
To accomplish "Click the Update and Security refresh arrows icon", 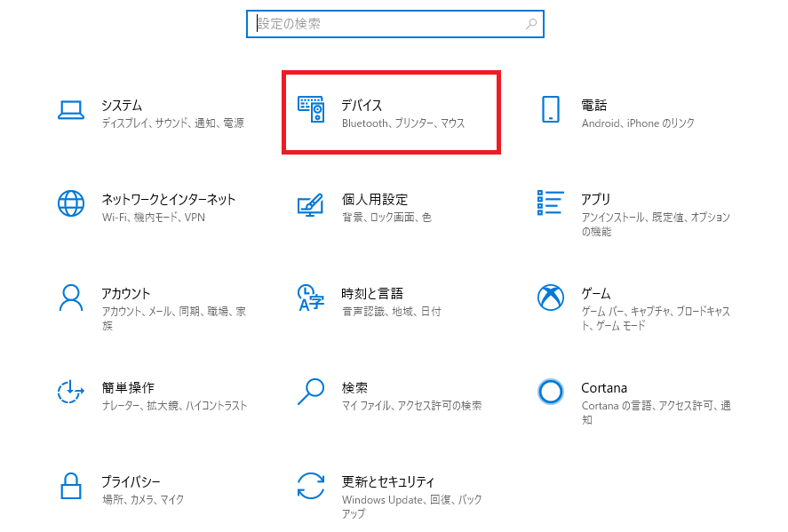I will (311, 486).
